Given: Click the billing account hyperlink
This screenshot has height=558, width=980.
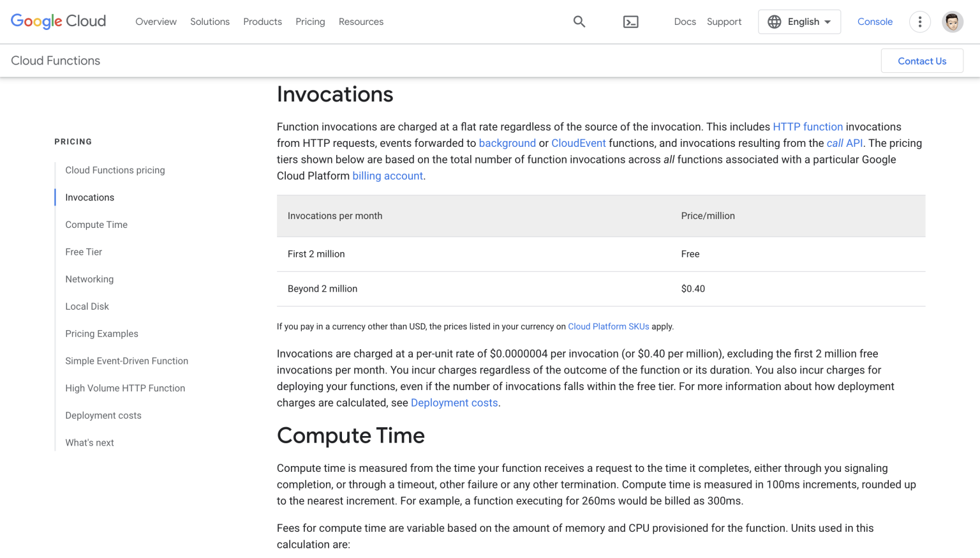Looking at the screenshot, I should point(387,176).
